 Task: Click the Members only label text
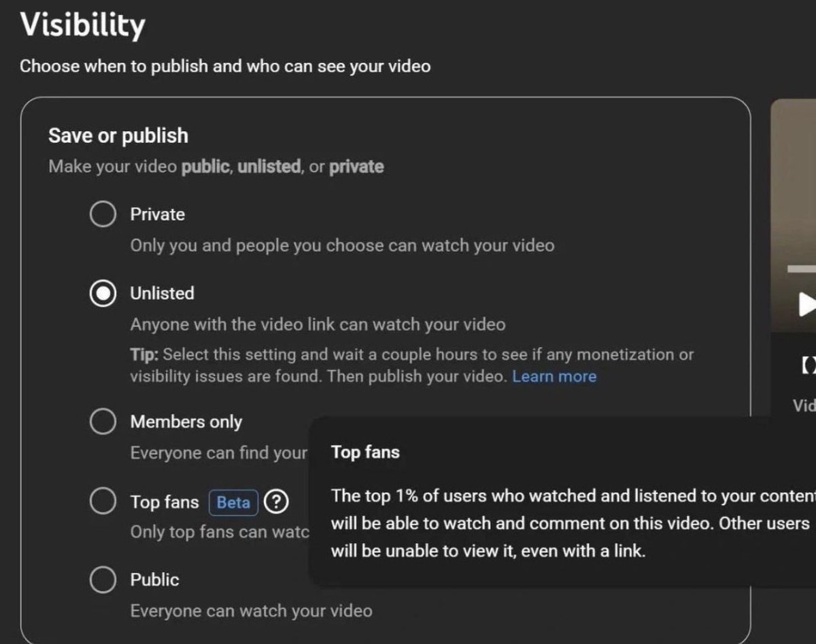pyautogui.click(x=186, y=422)
